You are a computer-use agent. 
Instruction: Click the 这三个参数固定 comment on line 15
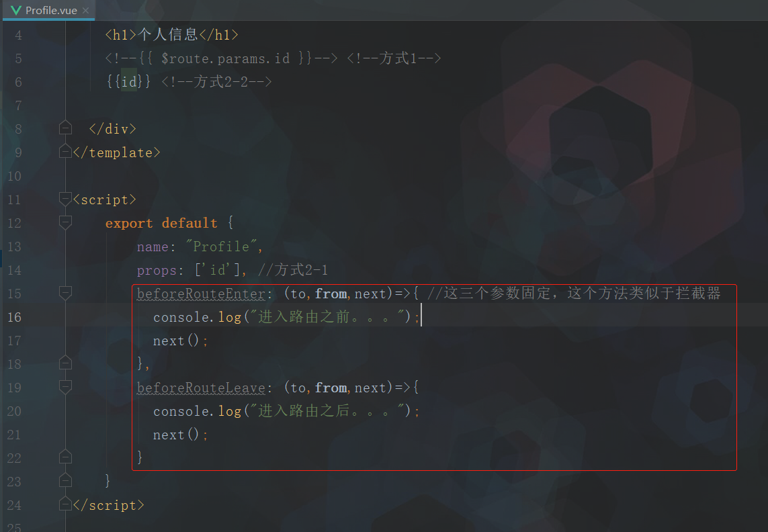[574, 293]
